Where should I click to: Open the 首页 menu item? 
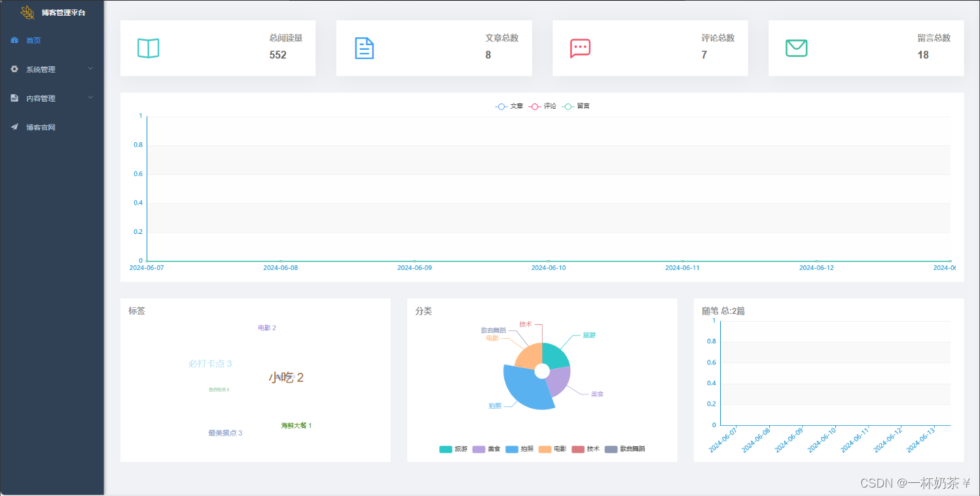pos(52,41)
